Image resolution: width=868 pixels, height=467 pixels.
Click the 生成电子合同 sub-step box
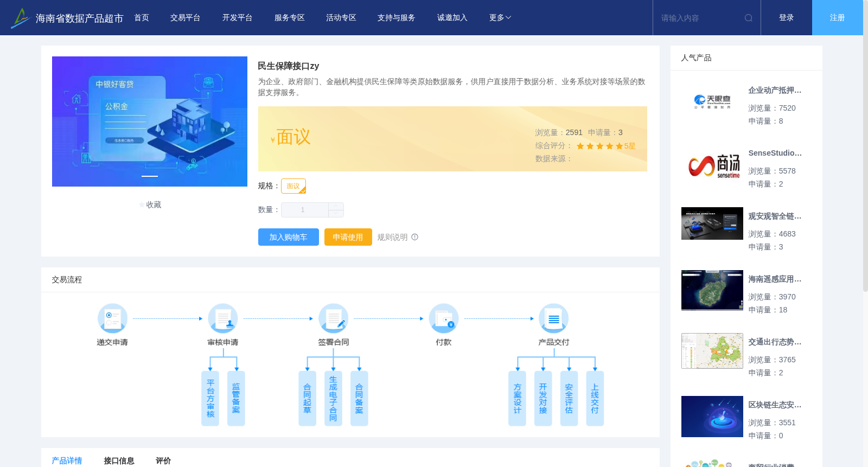[x=333, y=399]
